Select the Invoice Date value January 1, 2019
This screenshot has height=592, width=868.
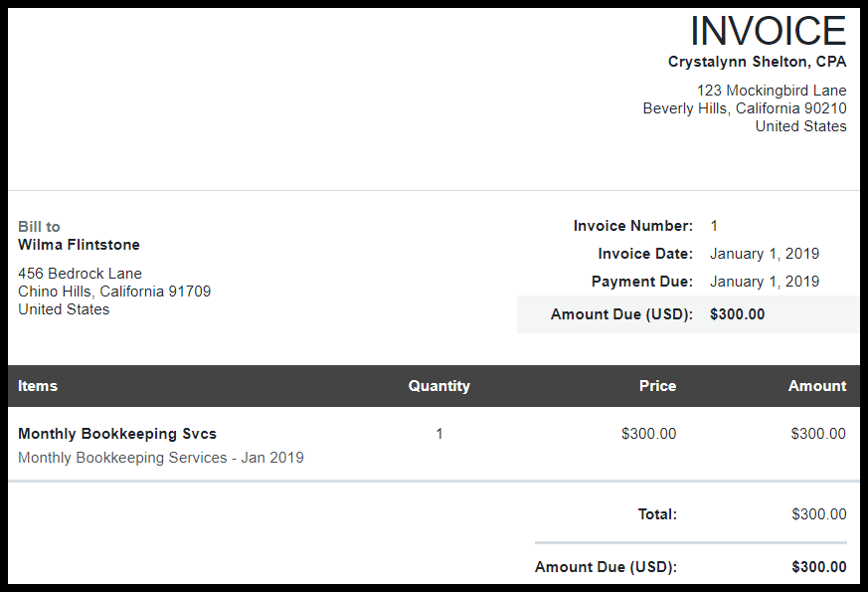tap(765, 254)
